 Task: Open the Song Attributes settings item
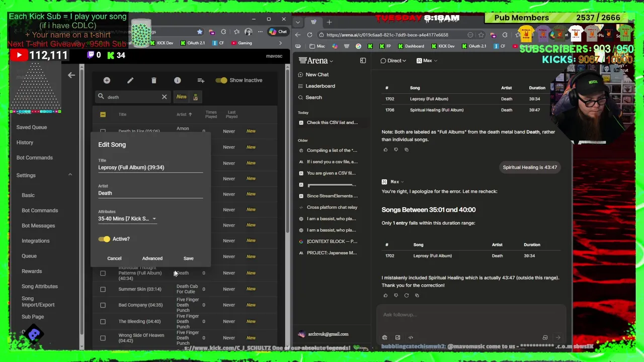[40, 286]
